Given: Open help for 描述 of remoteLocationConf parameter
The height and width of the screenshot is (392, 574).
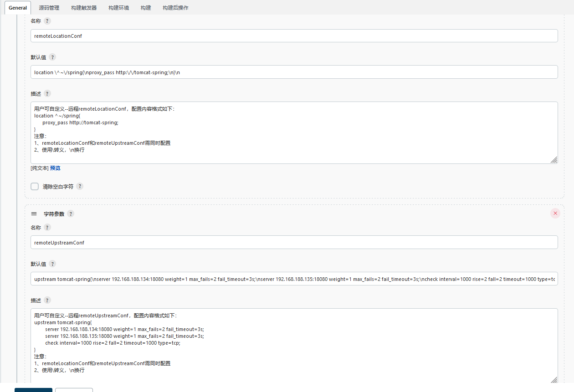Looking at the screenshot, I should click(47, 94).
